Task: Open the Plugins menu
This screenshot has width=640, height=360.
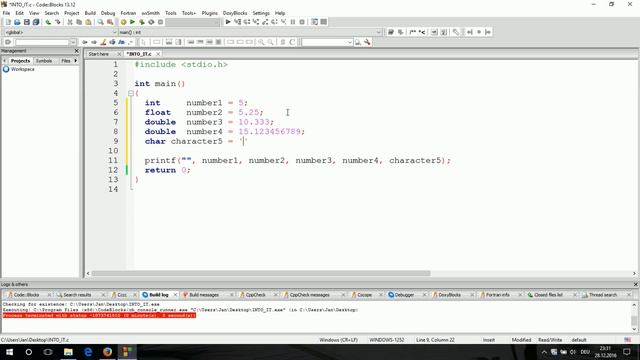Action: tap(209, 13)
